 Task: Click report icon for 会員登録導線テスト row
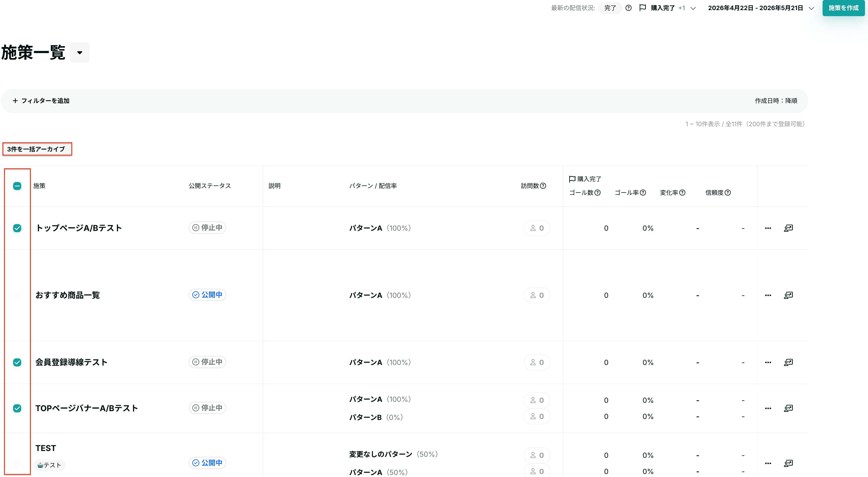pyautogui.click(x=789, y=362)
